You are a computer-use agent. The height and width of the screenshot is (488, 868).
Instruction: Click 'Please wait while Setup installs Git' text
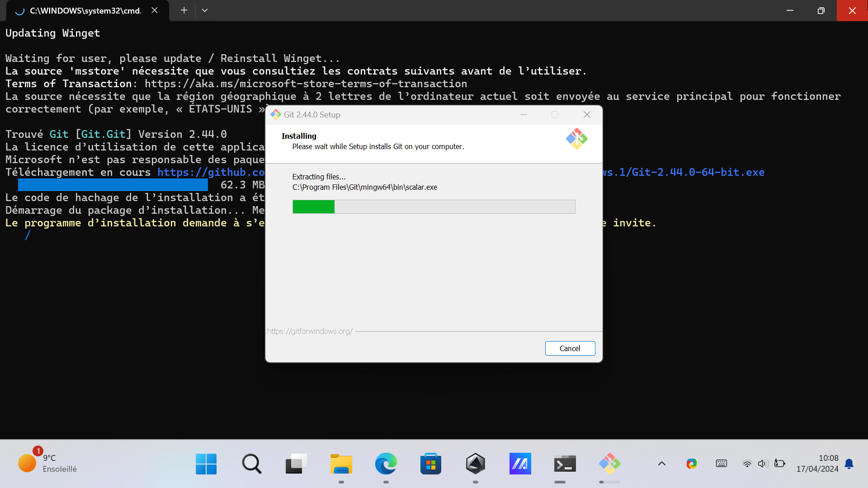point(378,146)
